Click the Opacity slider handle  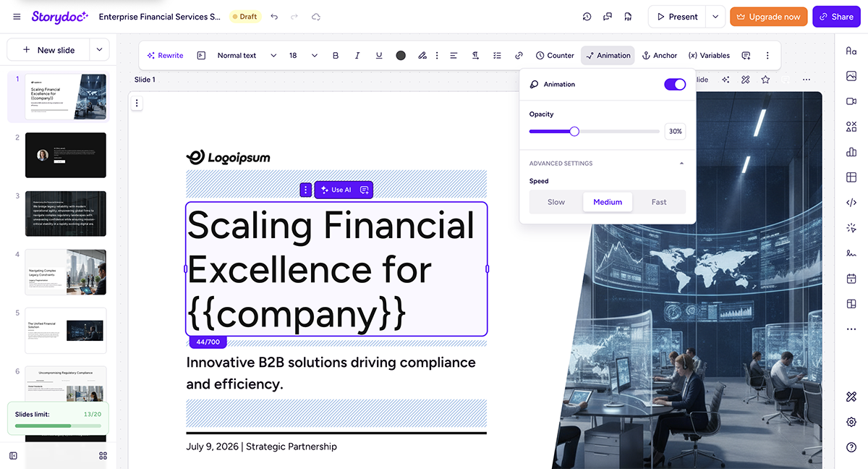(x=574, y=131)
